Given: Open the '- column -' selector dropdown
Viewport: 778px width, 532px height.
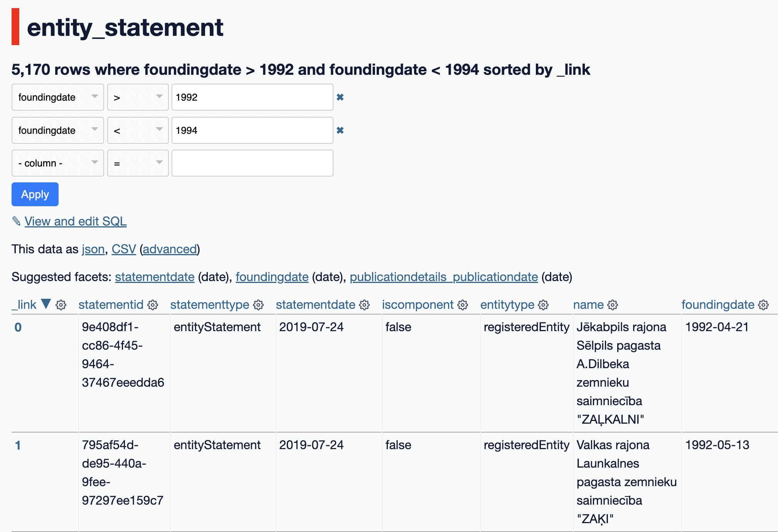Looking at the screenshot, I should click(58, 163).
